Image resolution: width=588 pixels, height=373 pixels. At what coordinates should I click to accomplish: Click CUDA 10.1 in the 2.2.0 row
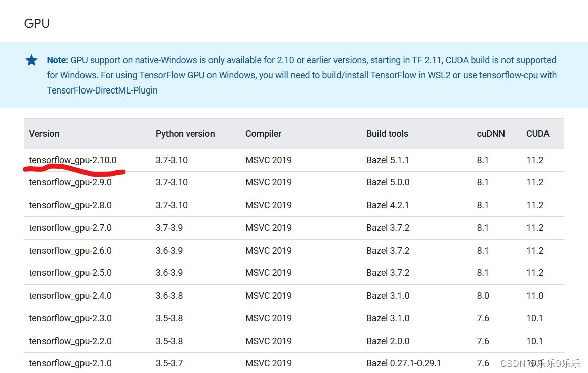tap(535, 341)
